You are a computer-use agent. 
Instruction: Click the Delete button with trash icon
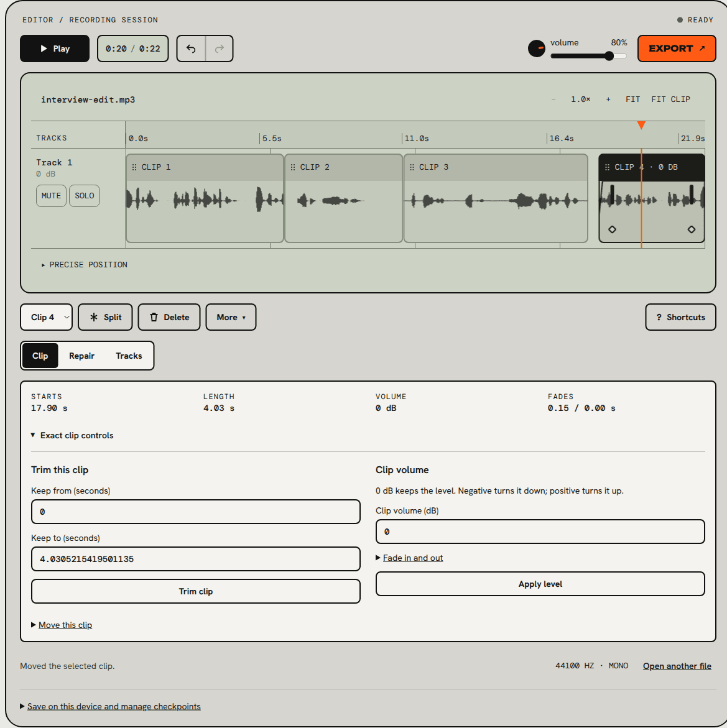[169, 317]
